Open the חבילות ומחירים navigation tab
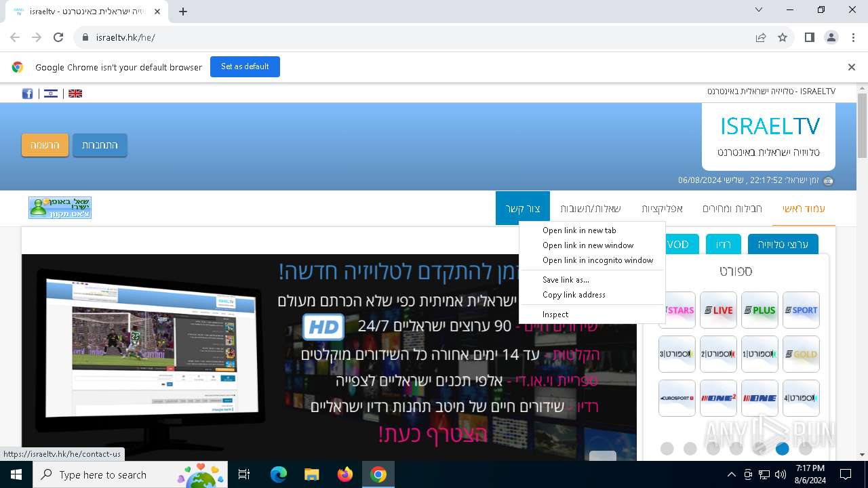Viewport: 868px width, 488px height. [732, 208]
